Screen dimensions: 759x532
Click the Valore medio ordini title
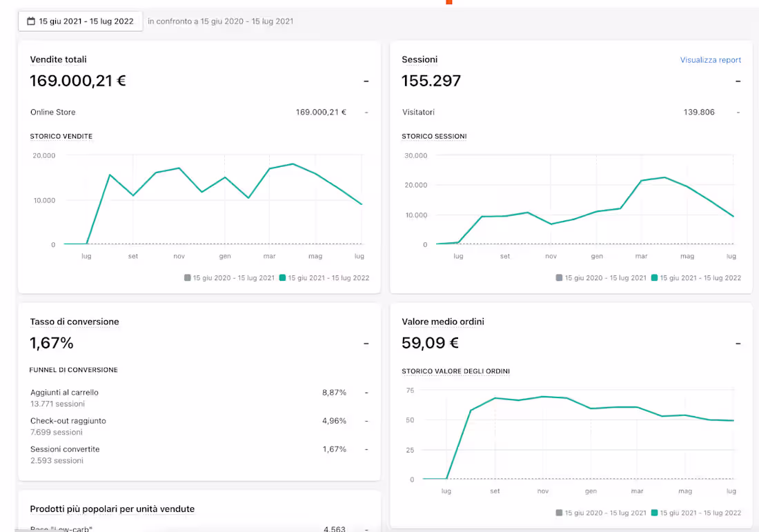pyautogui.click(x=443, y=322)
